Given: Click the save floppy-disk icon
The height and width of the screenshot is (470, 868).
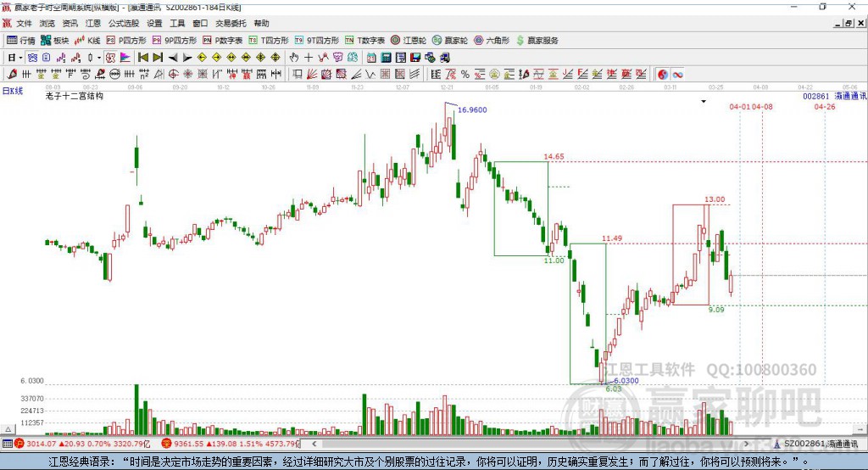Looking at the screenshot, I should pyautogui.click(x=415, y=58).
